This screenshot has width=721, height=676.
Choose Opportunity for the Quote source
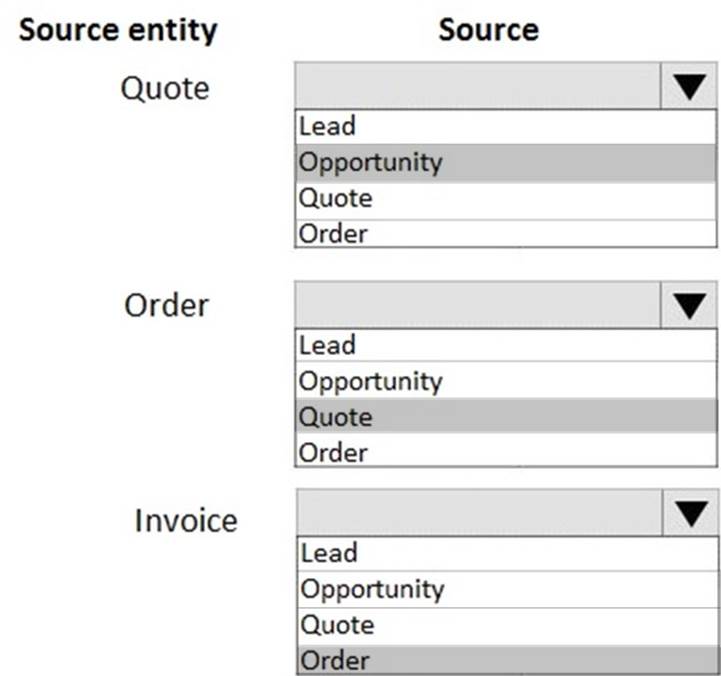pyautogui.click(x=505, y=162)
